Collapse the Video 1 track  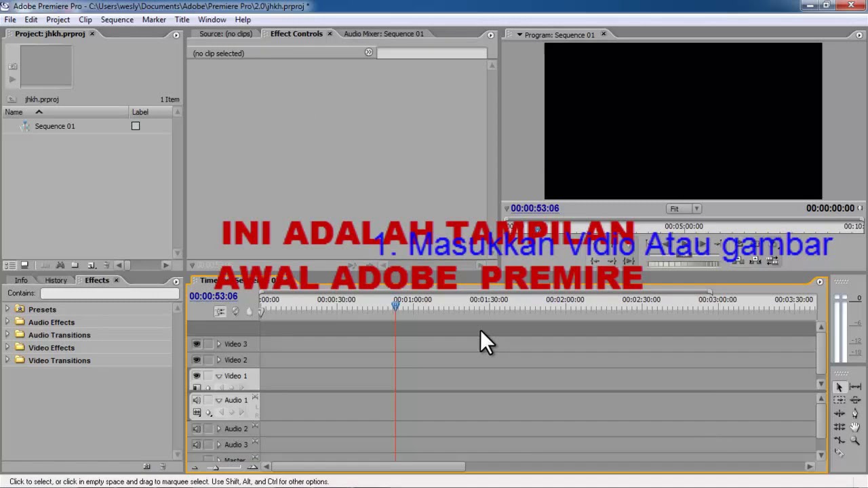pyautogui.click(x=218, y=376)
